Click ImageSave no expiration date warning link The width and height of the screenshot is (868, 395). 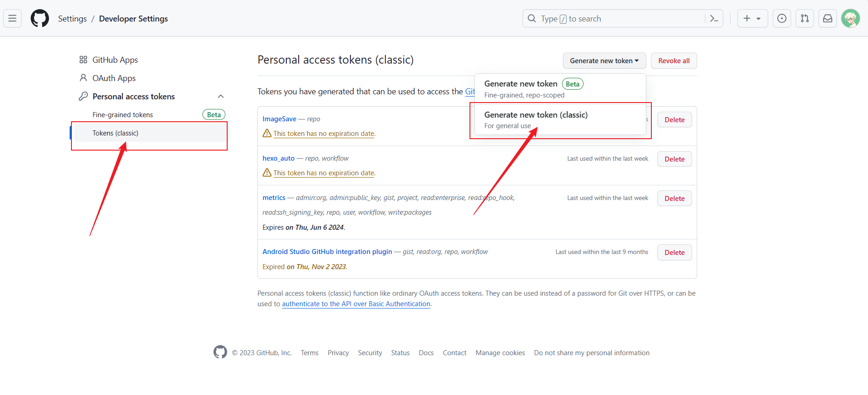coord(324,133)
